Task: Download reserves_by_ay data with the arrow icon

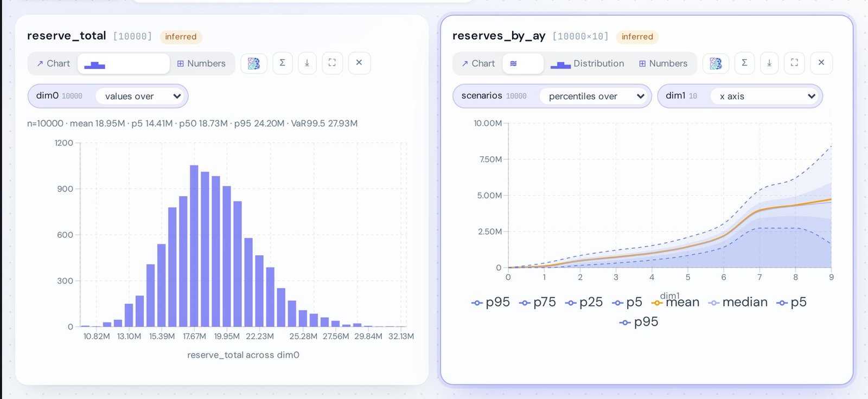Action: point(769,63)
